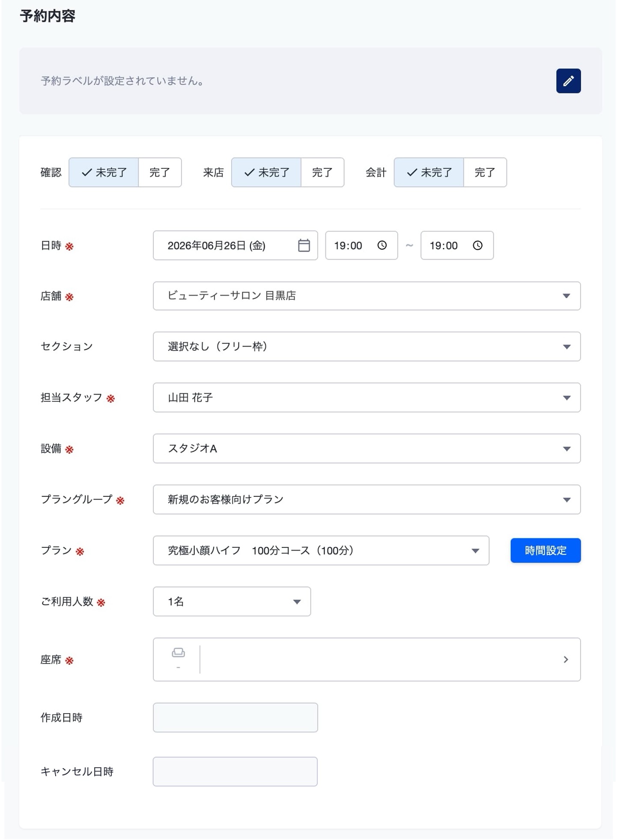Click the start time value 19:00

(348, 245)
